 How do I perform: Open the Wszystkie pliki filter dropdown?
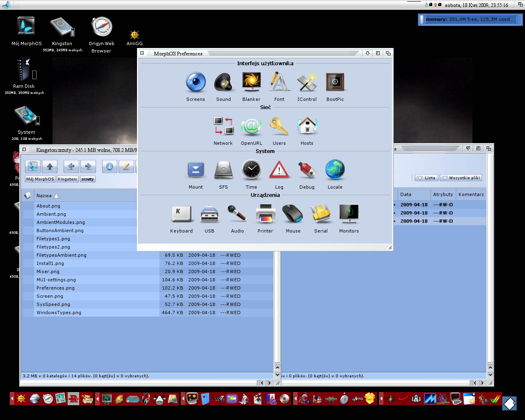(461, 178)
